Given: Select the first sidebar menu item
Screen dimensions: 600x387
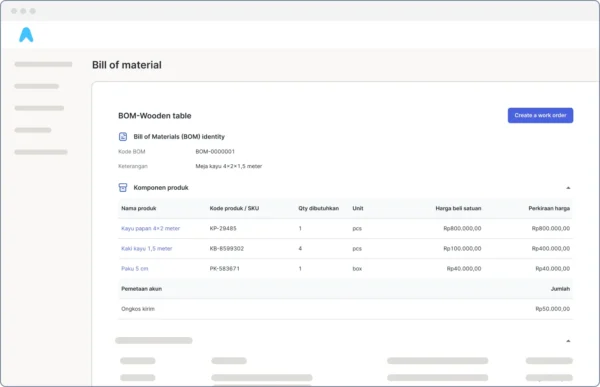Looking at the screenshot, I should tap(43, 64).
